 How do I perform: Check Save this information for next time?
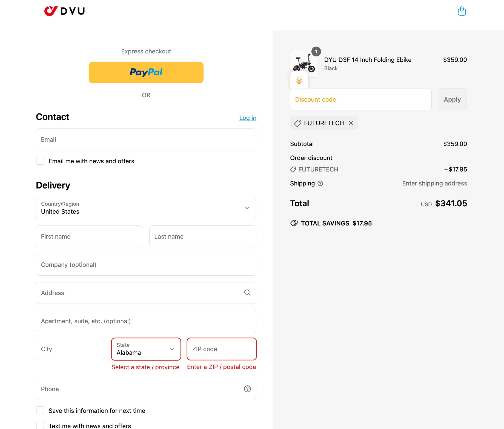click(x=40, y=410)
